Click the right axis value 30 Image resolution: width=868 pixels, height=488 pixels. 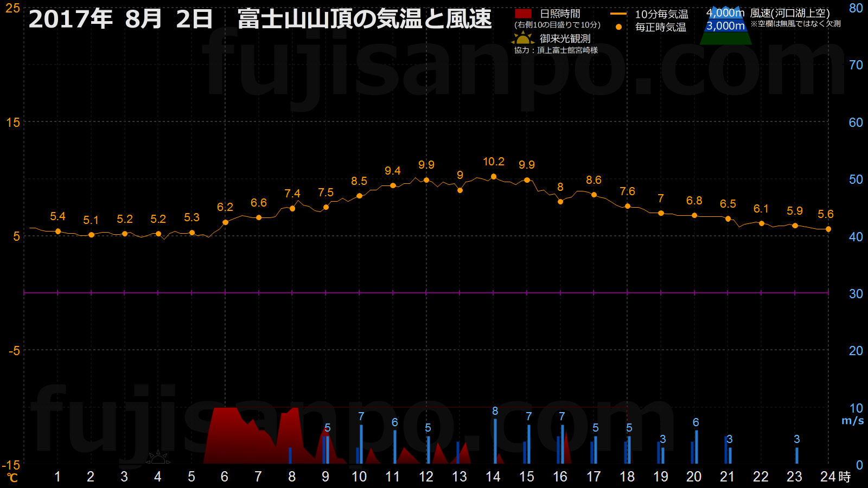pos(856,294)
